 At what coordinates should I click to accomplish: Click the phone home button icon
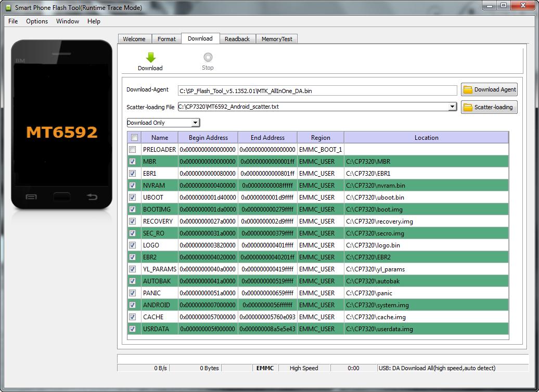pos(61,197)
